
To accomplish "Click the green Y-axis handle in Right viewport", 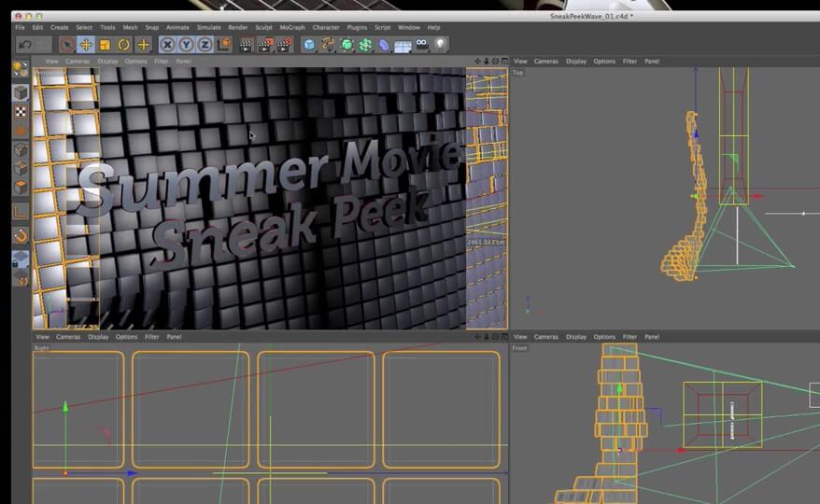I will pos(65,408).
